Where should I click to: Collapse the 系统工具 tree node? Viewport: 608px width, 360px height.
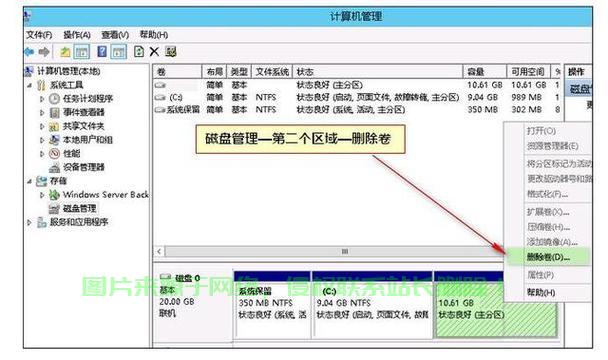pos(29,85)
